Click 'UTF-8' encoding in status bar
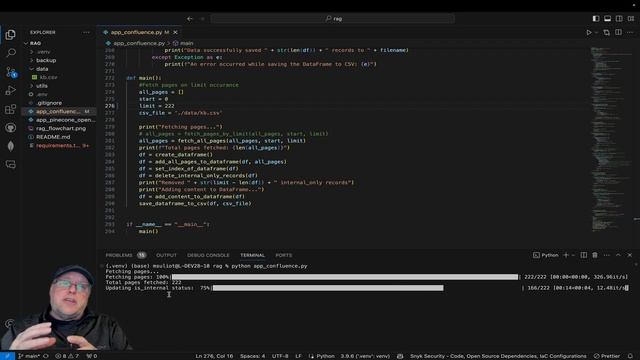This screenshot has width=640, height=360. (280, 356)
